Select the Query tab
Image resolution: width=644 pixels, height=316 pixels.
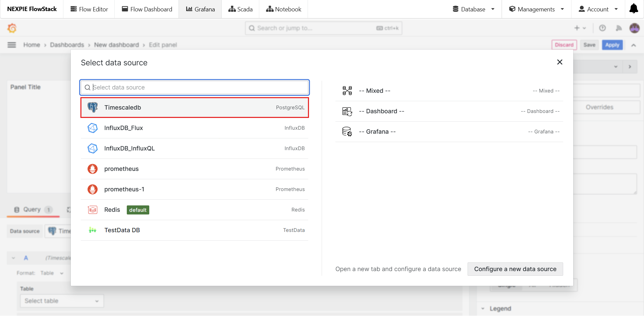click(x=33, y=209)
